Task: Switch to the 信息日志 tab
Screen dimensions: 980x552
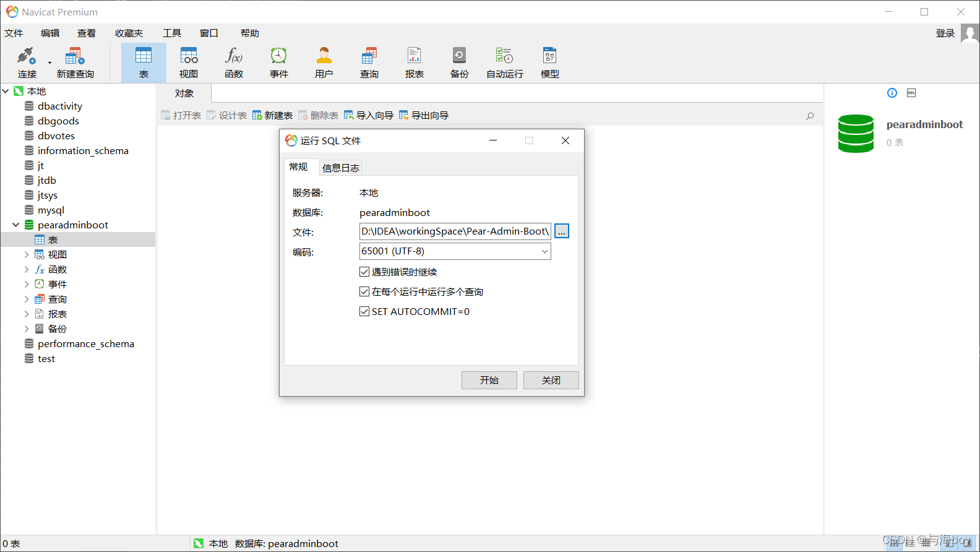Action: click(x=340, y=168)
